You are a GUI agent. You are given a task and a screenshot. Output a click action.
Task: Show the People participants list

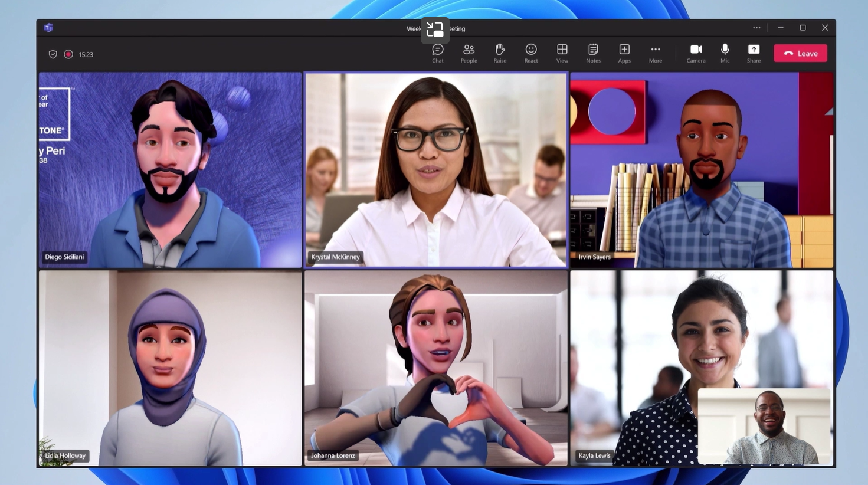tap(469, 53)
